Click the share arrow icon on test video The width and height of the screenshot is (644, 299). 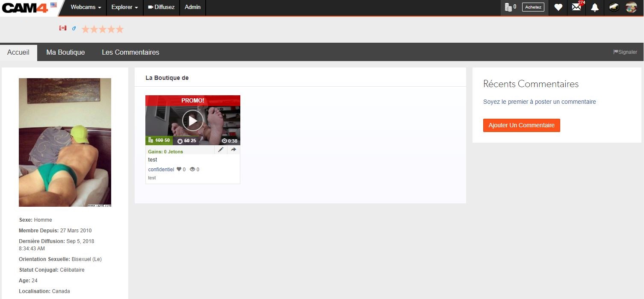pos(233,150)
